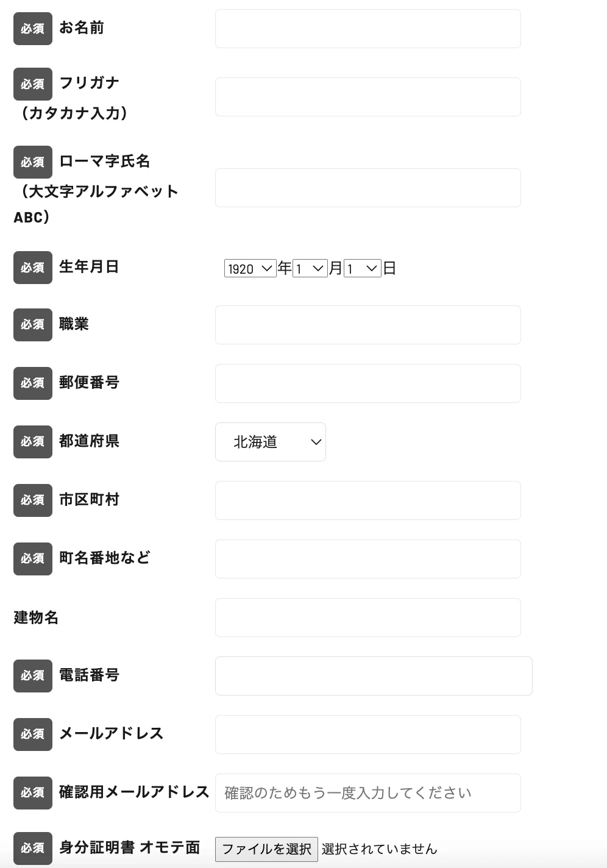This screenshot has height=868, width=607.
Task: Click the フリガナ katakana input field
Action: pyautogui.click(x=368, y=97)
